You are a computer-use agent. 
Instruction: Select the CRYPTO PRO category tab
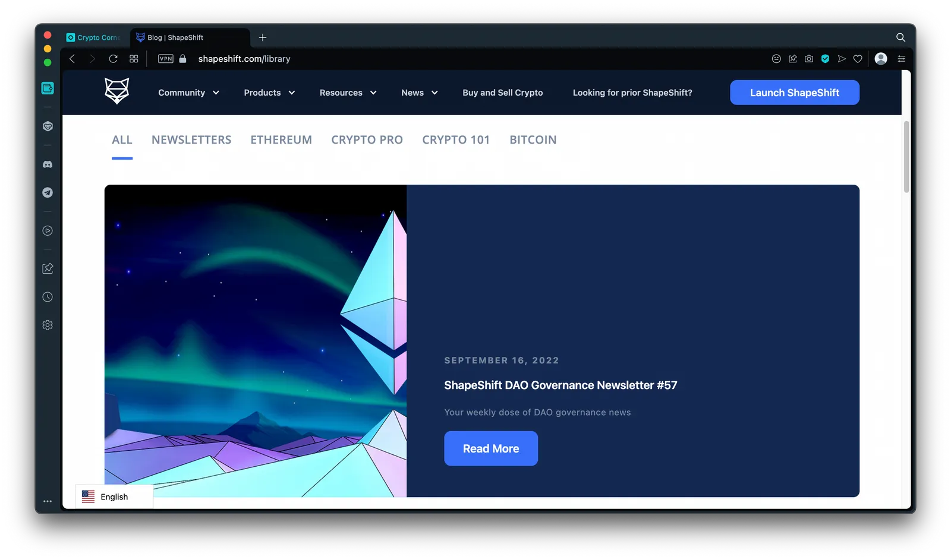pos(367,140)
